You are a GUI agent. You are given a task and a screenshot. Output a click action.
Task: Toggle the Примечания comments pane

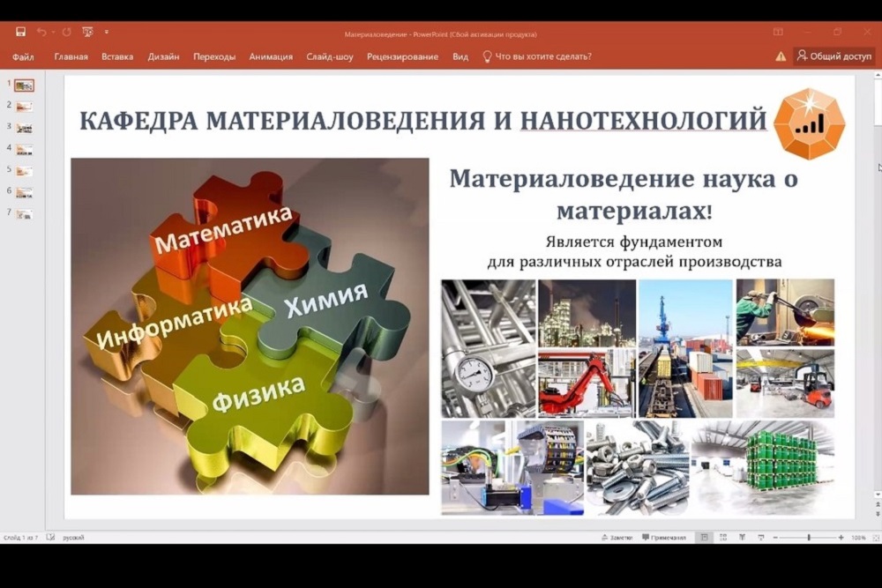[664, 537]
